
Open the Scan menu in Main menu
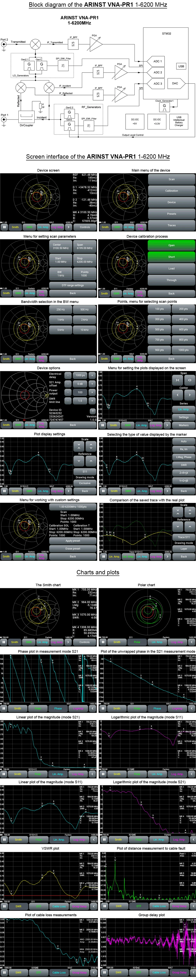pyautogui.click(x=172, y=179)
